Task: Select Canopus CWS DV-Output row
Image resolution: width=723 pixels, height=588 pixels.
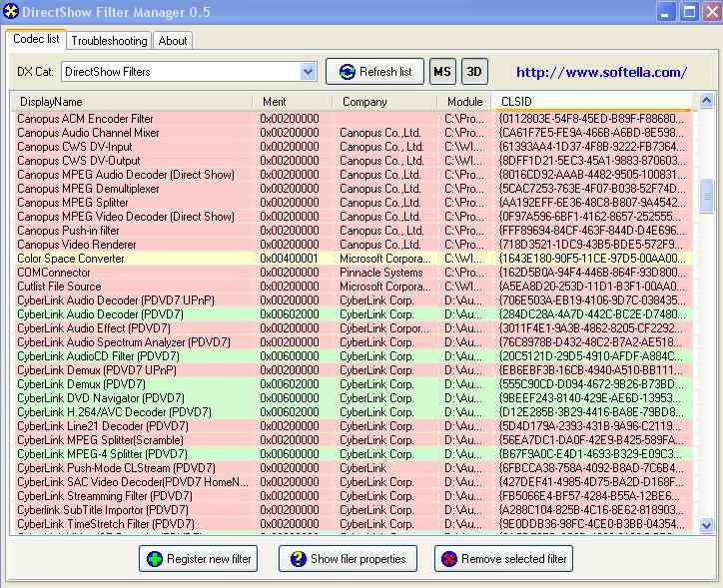Action: 352,161
